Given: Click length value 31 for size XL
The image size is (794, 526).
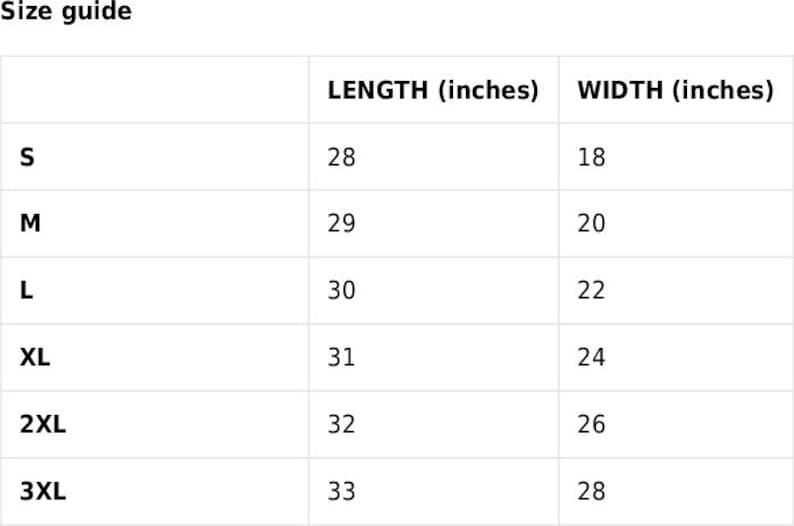Looking at the screenshot, I should tap(341, 357).
